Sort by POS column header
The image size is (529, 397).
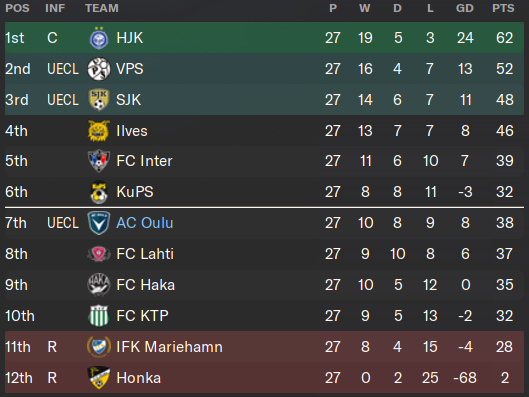17,8
